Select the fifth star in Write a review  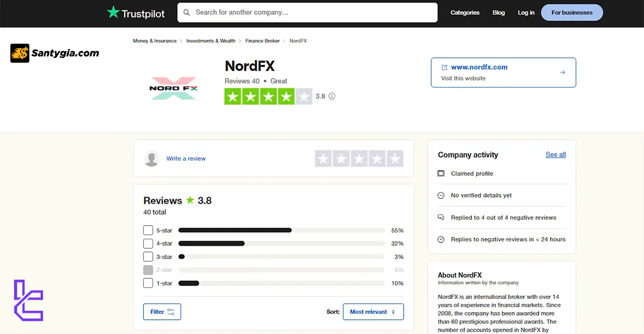pyautogui.click(x=395, y=159)
